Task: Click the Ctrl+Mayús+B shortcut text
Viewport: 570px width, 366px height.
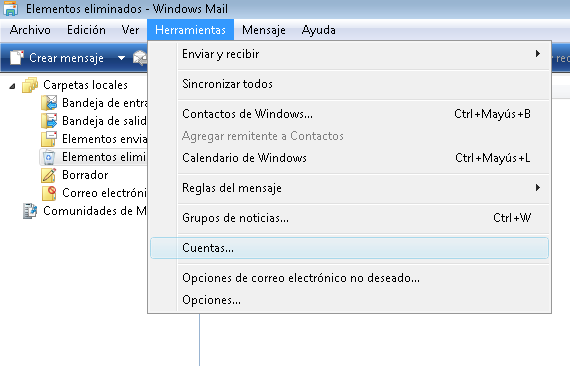Action: pyautogui.click(x=492, y=114)
